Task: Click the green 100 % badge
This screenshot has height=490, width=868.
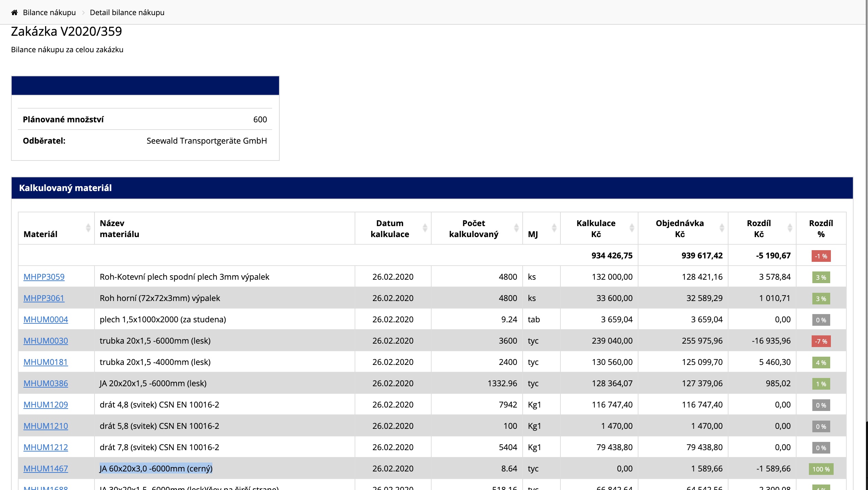Action: [821, 469]
